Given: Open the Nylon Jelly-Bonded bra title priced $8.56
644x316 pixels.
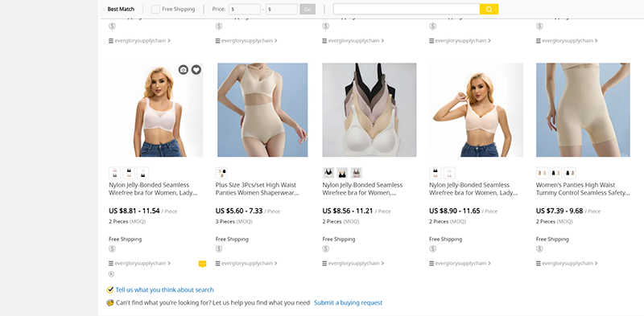Looking at the screenshot, I should pyautogui.click(x=363, y=189).
